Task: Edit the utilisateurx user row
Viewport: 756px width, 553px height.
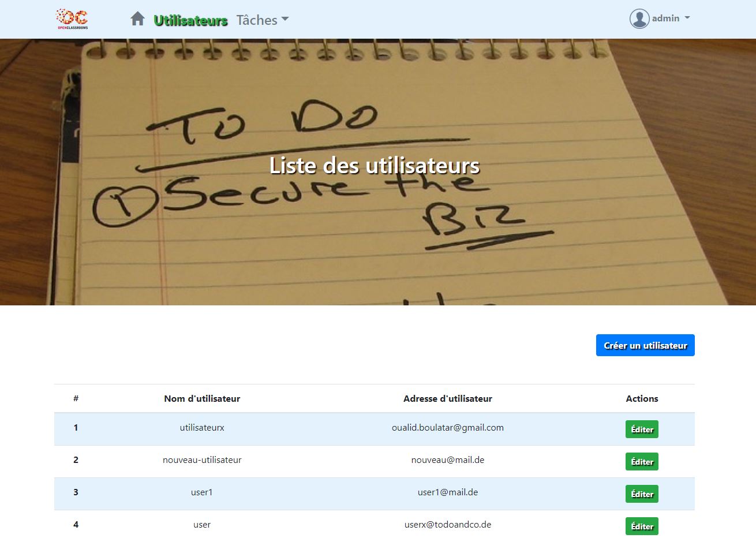Action: 642,429
